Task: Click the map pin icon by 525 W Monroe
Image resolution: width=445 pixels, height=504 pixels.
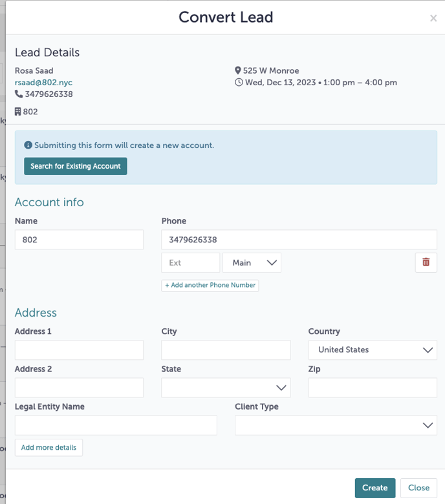Action: [x=237, y=70]
